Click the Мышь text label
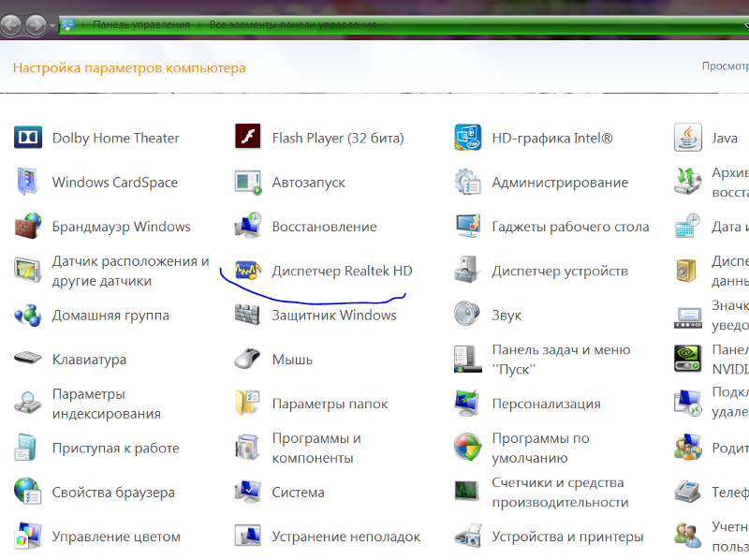 (x=292, y=360)
